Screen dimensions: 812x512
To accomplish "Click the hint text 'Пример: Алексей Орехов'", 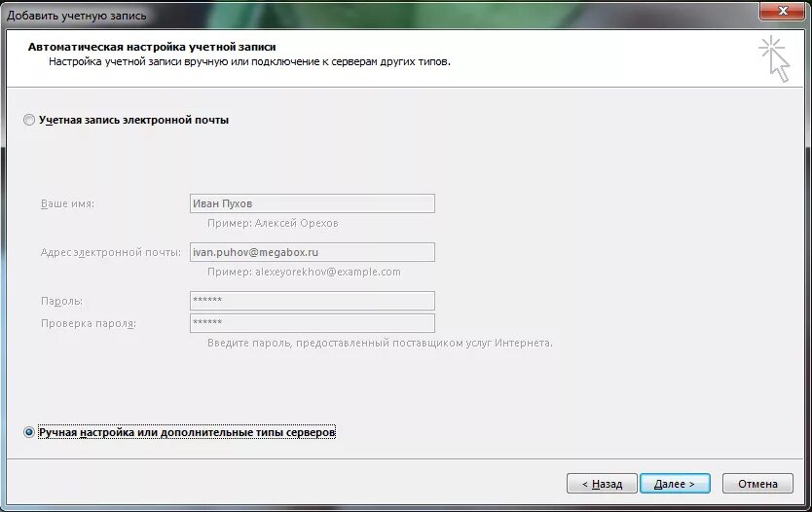I will point(273,223).
